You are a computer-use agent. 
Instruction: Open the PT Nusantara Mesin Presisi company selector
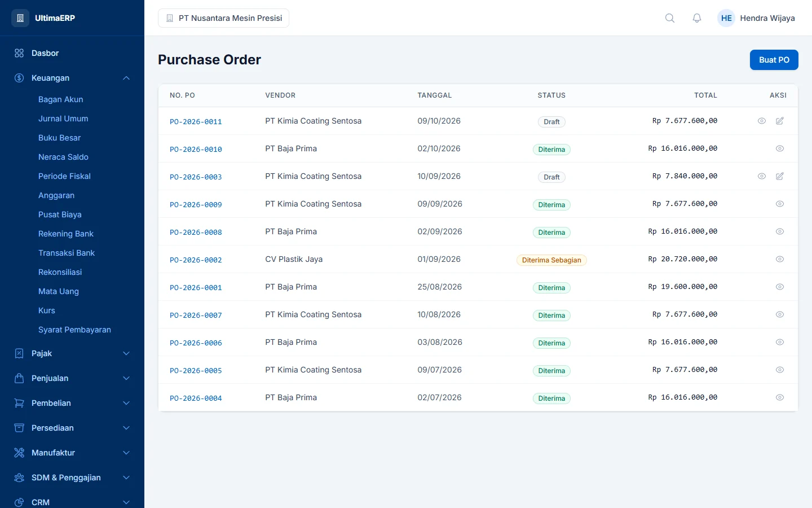223,18
